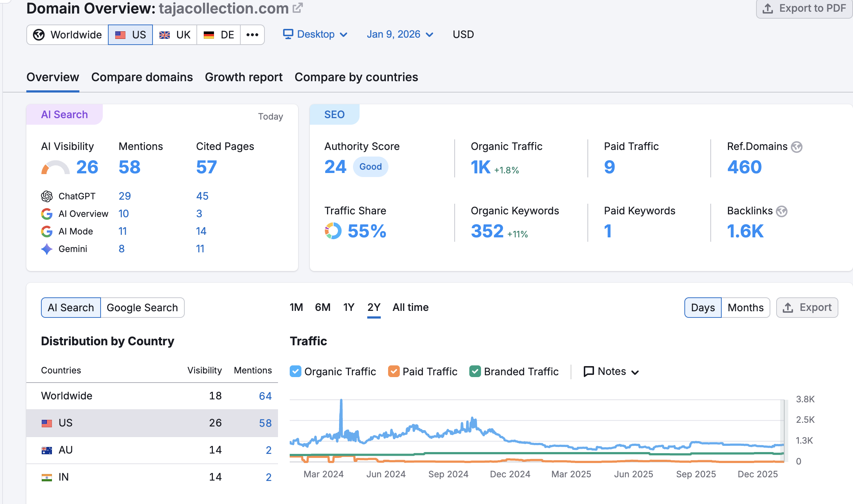Viewport: 853px width, 504px height.
Task: Click the UK flag icon in region selector
Action: pyautogui.click(x=165, y=35)
